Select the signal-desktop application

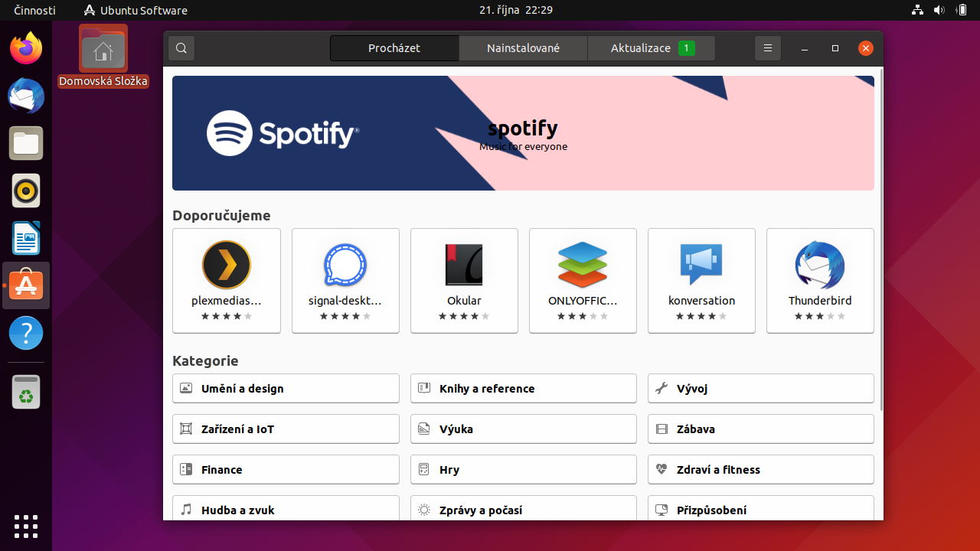pos(345,280)
